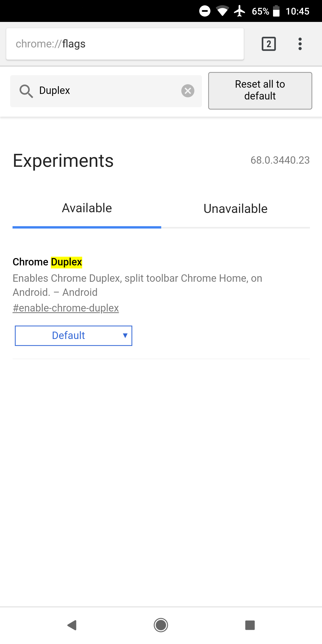The height and width of the screenshot is (644, 322).
Task: Open the dropdown arrow beside Default
Action: (x=125, y=335)
